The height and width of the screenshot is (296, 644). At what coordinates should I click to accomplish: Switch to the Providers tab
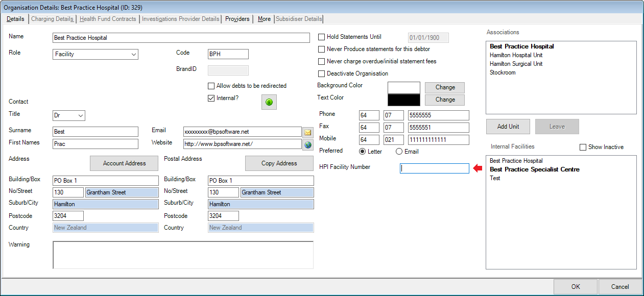point(237,19)
